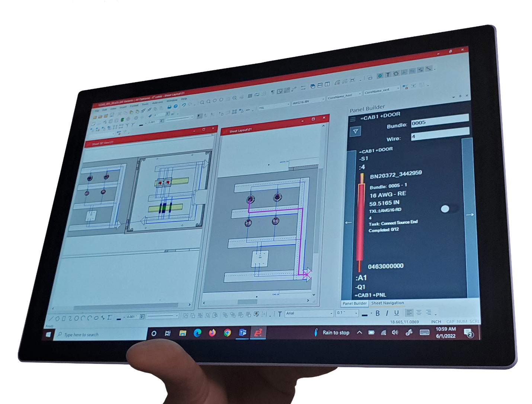Select the paragraph mark icon on the toolbar

(x=273, y=92)
